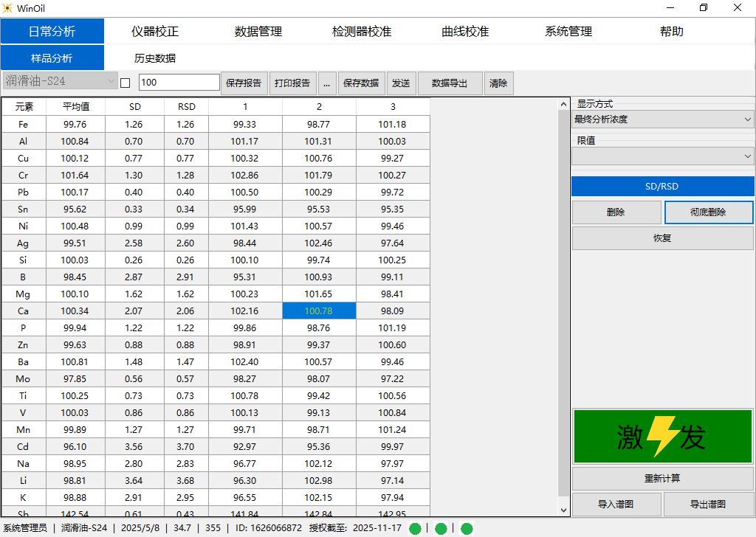This screenshot has width=756, height=537.
Task: Select the Zn element row label
Action: (24, 344)
